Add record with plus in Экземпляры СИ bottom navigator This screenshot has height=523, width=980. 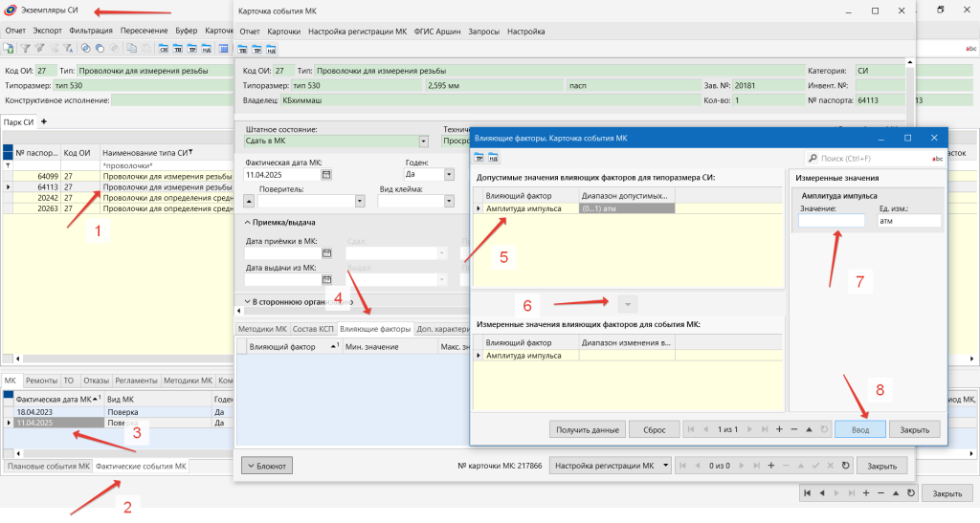[x=866, y=493]
